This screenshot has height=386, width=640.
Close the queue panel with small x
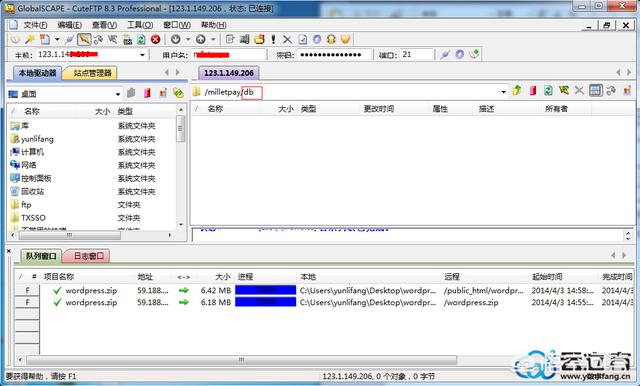[x=9, y=251]
